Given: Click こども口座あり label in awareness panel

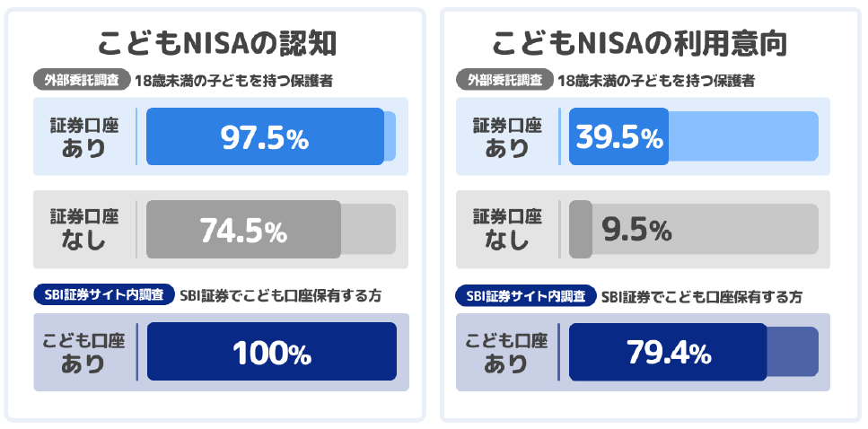Looking at the screenshot, I should coord(83,352).
